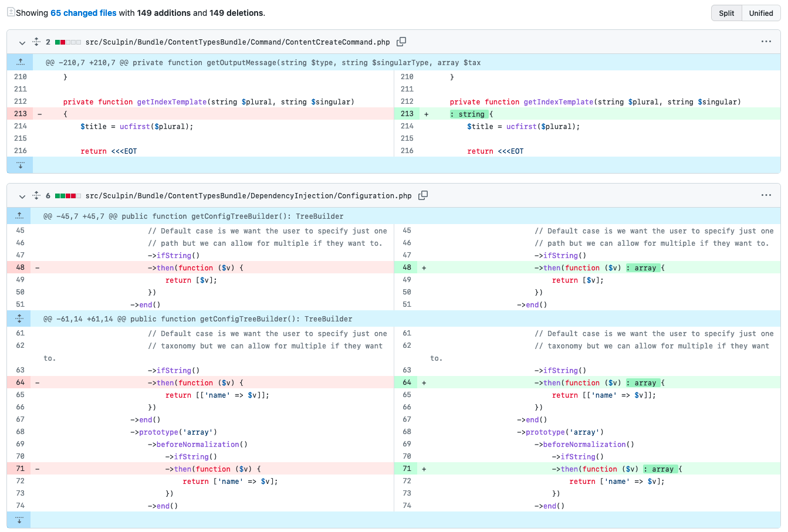Screen dimensions: 788x532
Task: Collapse the Configuration.php file diff
Action: tap(22, 196)
